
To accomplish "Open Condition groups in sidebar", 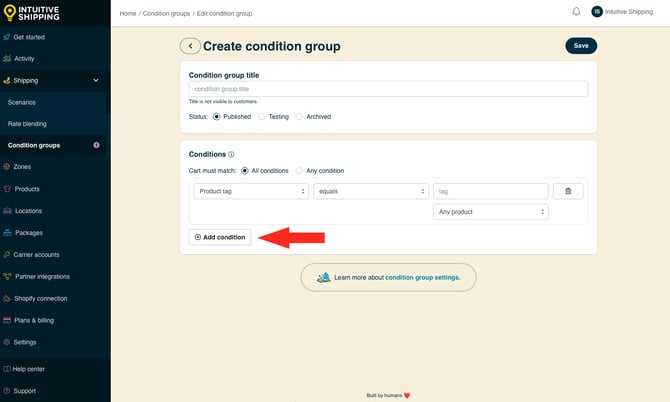I will click(34, 145).
